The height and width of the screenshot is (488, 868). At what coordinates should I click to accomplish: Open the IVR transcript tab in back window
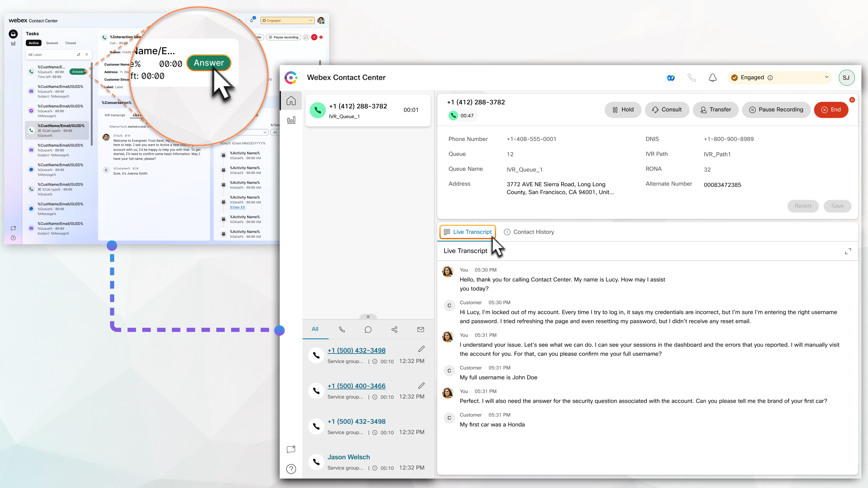(115, 115)
